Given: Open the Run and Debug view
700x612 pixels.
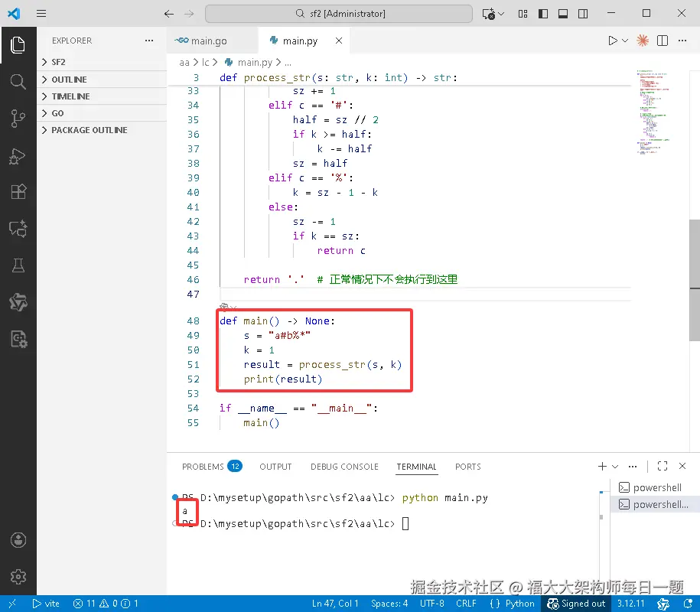Looking at the screenshot, I should tap(18, 156).
